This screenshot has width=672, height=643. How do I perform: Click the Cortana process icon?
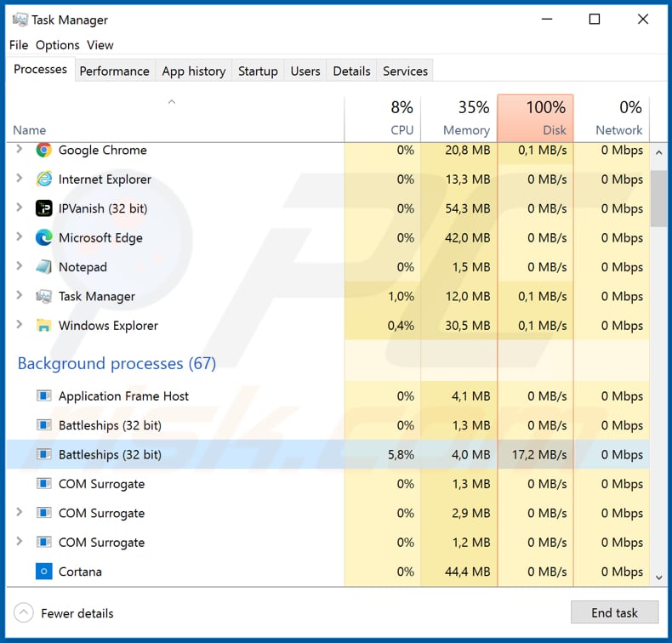pos(43,572)
